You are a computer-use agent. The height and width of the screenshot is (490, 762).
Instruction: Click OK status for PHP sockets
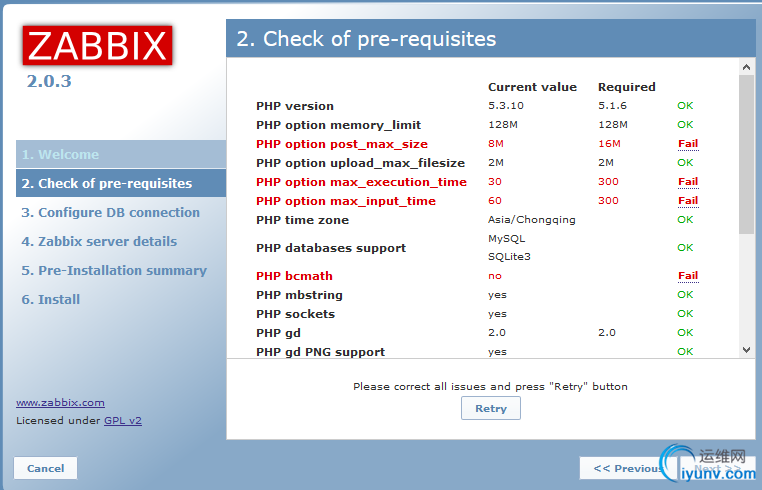(x=685, y=314)
